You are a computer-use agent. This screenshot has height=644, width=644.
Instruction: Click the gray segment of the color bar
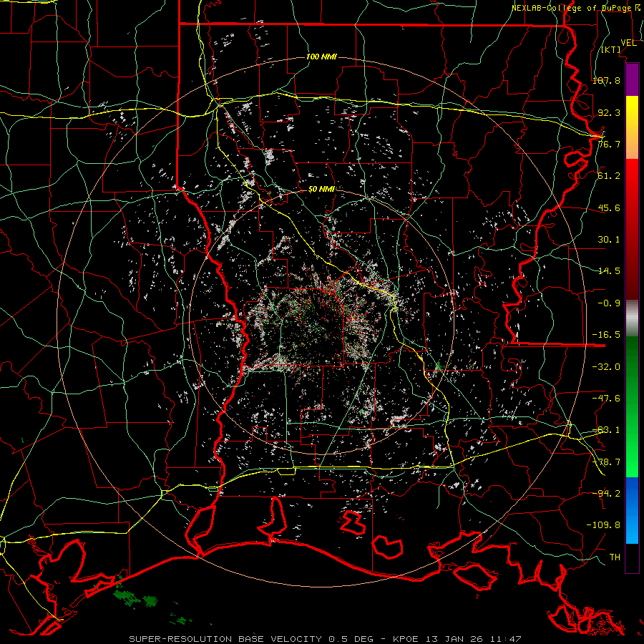pos(632,318)
